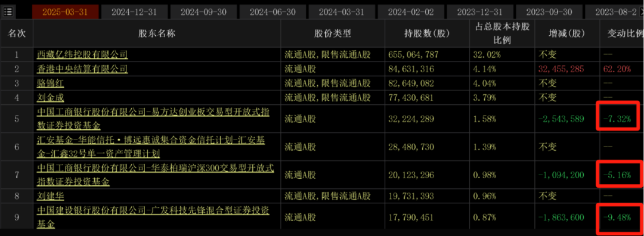The height and width of the screenshot is (236, 644).
Task: Select the 2023-12-31 date tab
Action: click(x=479, y=12)
